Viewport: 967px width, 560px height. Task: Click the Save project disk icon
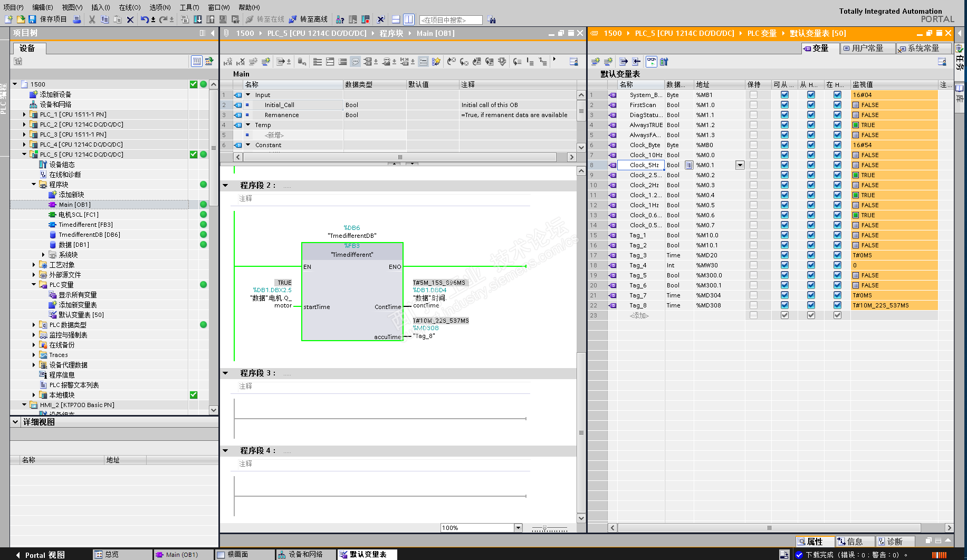[x=32, y=20]
